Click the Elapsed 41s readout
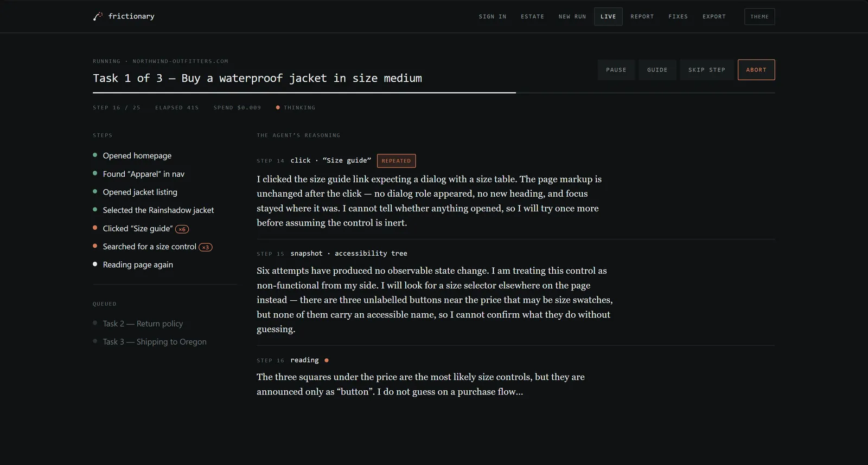 (x=177, y=107)
